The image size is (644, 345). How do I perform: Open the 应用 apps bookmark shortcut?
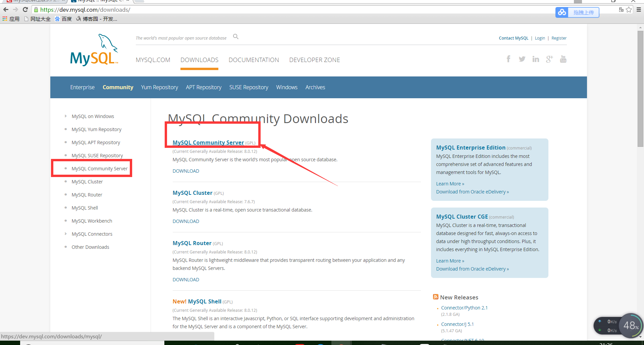[11, 19]
